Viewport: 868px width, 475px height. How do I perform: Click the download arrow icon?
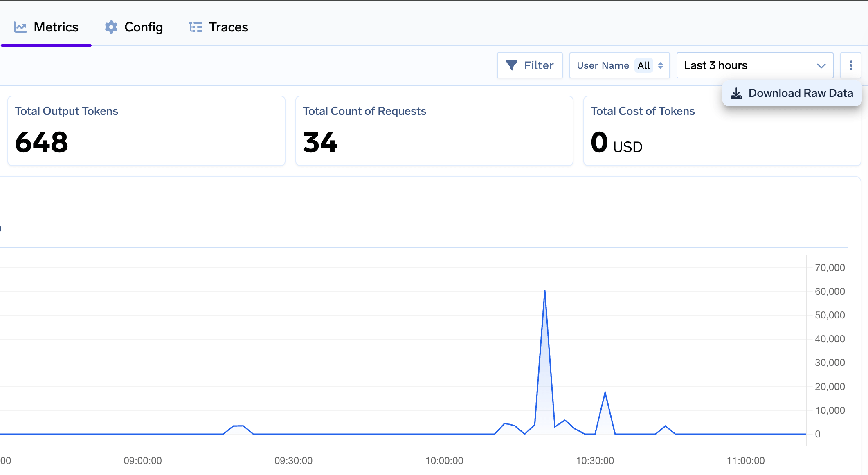[x=736, y=94]
